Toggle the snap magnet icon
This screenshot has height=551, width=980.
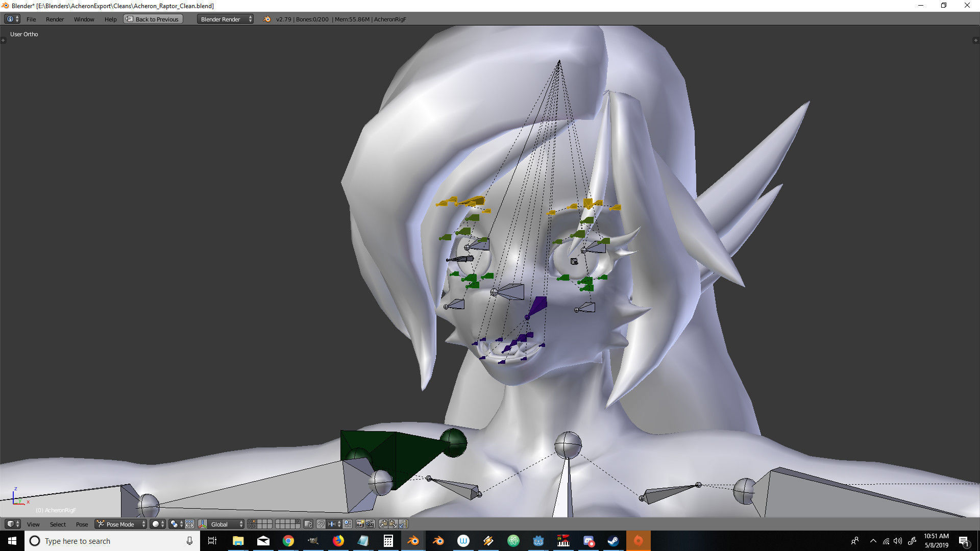321,524
